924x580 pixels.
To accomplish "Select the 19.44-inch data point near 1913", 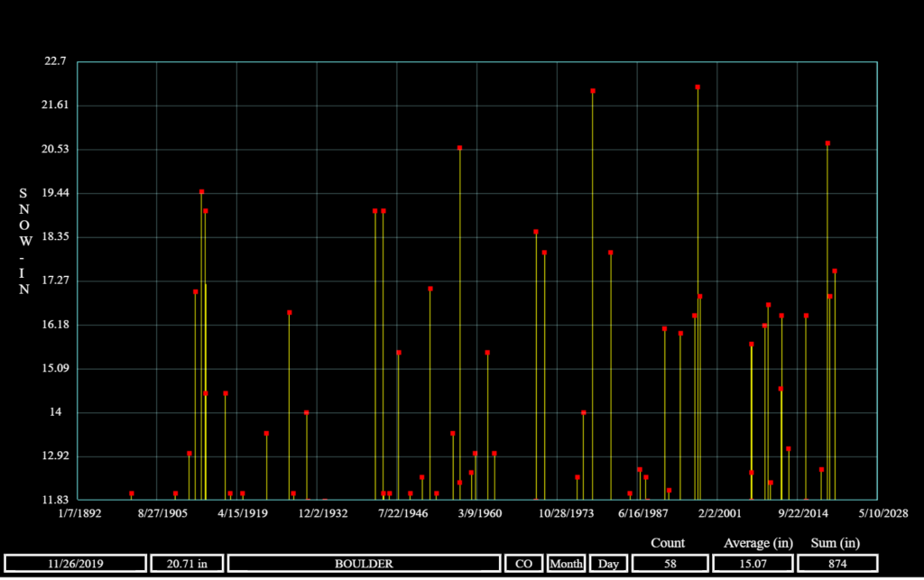I will tap(201, 192).
